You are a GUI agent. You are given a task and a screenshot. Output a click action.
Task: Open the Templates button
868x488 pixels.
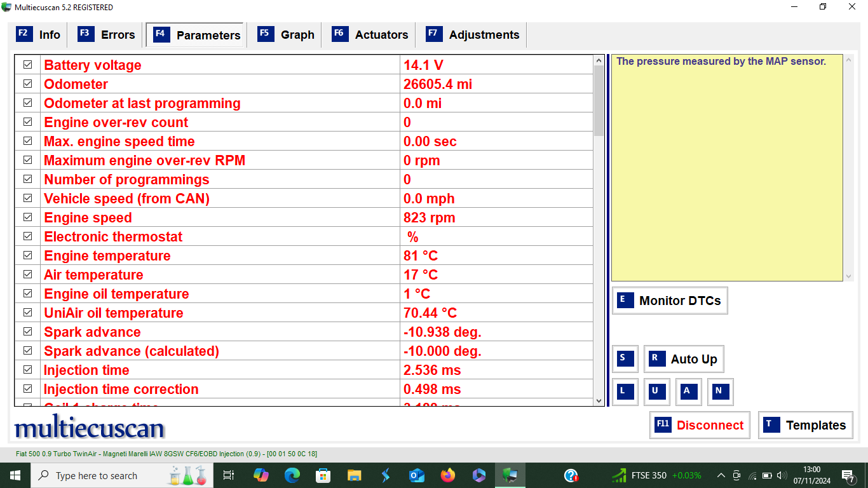tap(806, 425)
